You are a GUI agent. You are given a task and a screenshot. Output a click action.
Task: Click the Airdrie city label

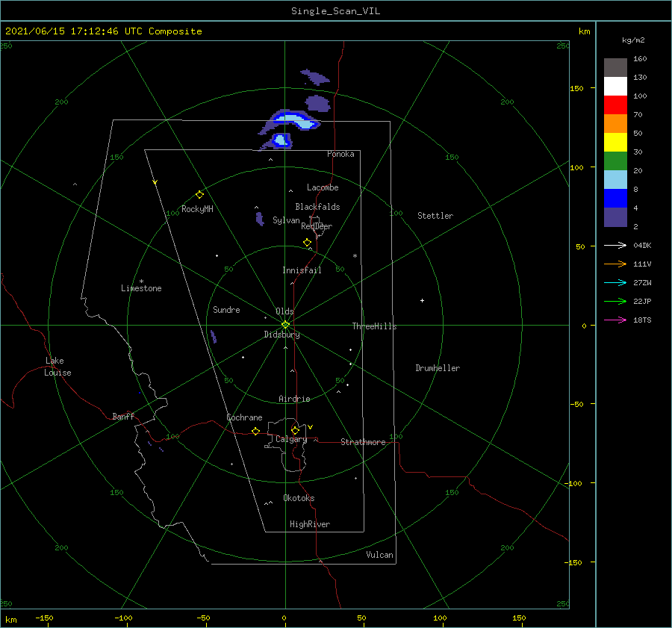(x=294, y=399)
